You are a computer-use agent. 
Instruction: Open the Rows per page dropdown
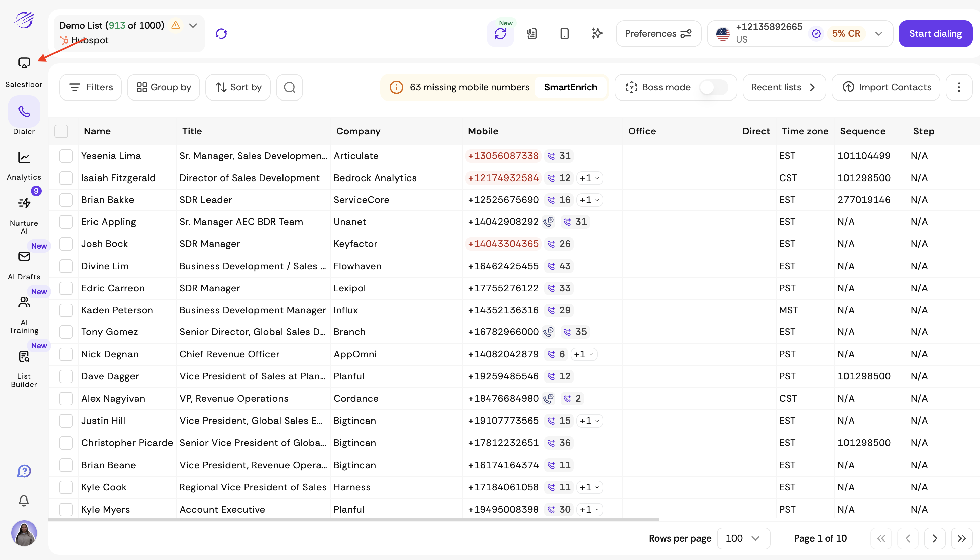click(743, 538)
